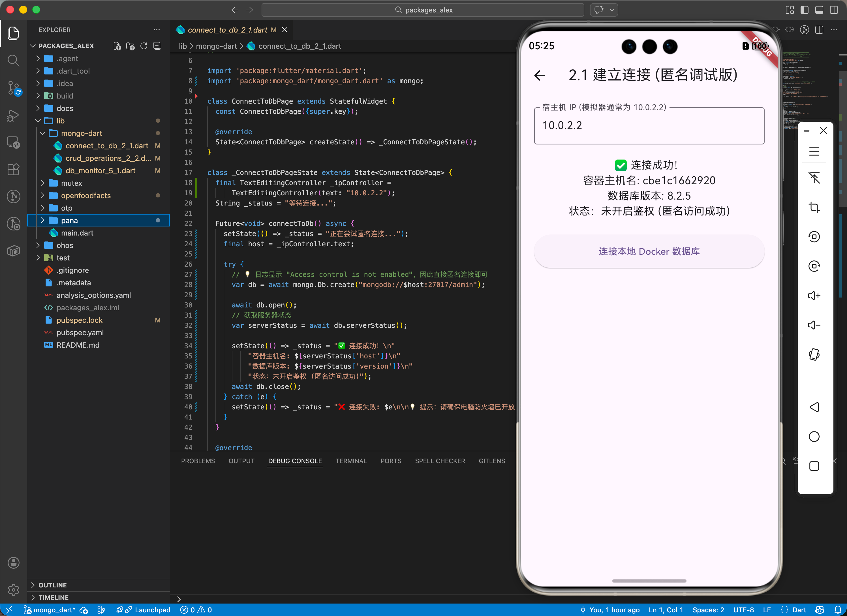This screenshot has height=616, width=847.
Task: Toggle the primary side bar layout icon
Action: (x=805, y=10)
